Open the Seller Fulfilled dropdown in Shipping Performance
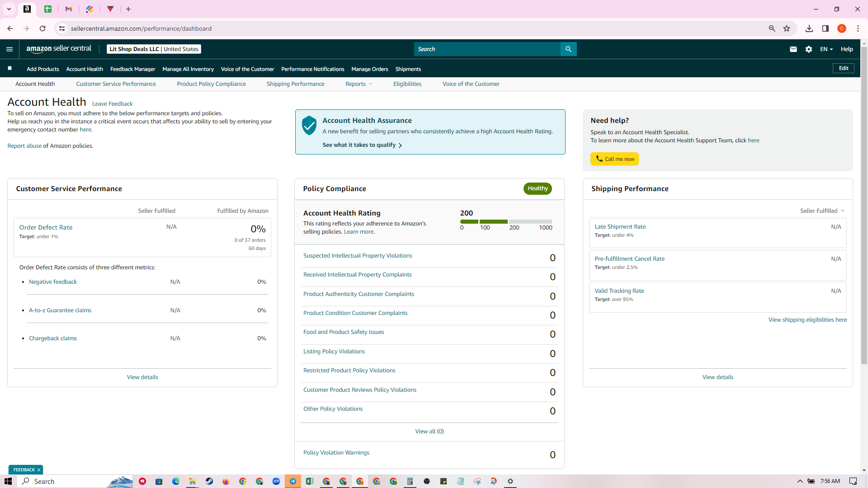Screen dimensions: 868x488 tap(822, 211)
